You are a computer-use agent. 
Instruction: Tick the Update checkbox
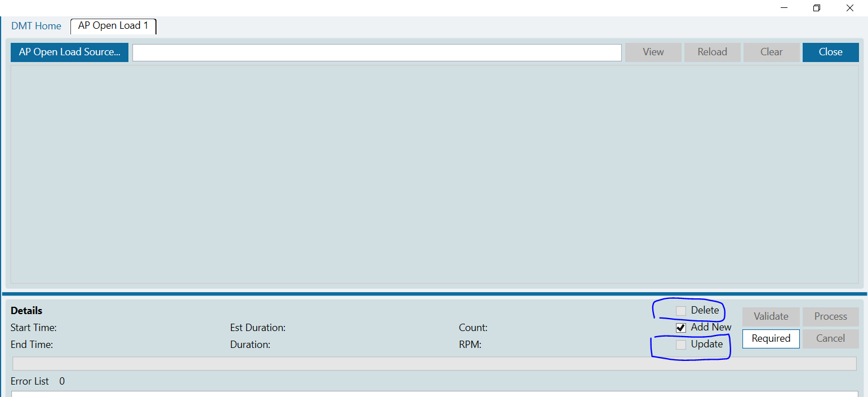click(x=681, y=345)
